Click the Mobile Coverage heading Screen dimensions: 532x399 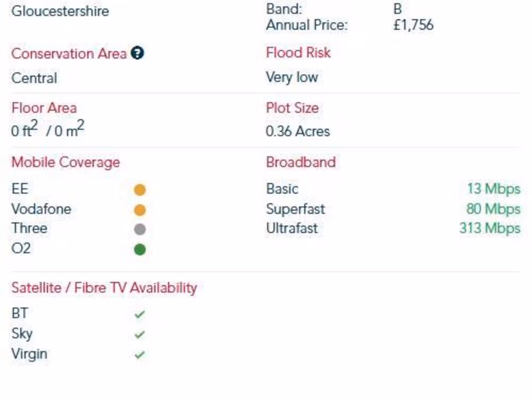click(x=65, y=162)
